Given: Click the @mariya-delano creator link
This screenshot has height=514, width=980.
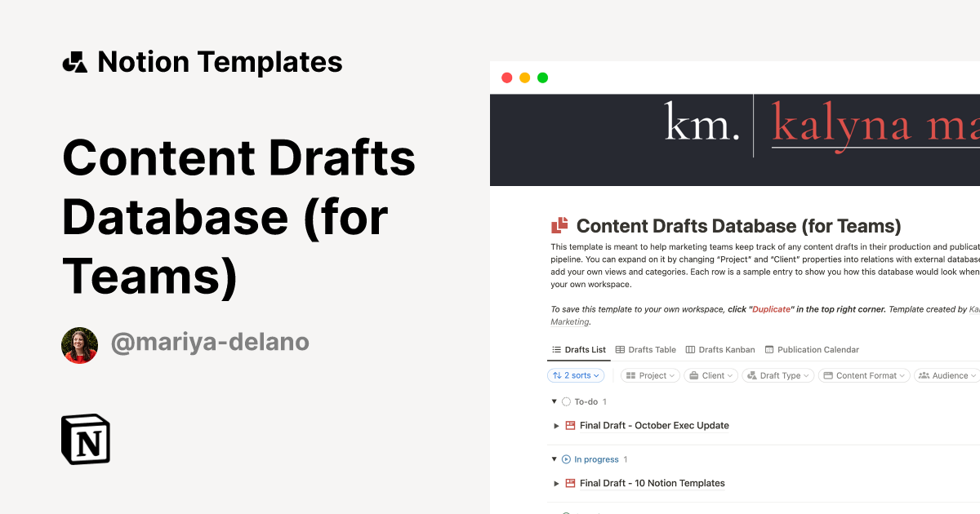Looking at the screenshot, I should (209, 342).
